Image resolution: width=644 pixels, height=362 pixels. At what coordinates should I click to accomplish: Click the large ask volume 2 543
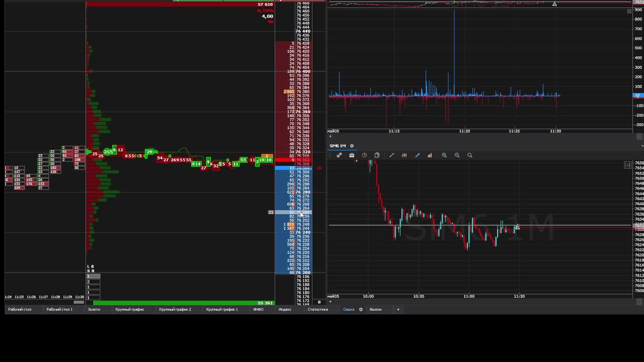pyautogui.click(x=289, y=92)
